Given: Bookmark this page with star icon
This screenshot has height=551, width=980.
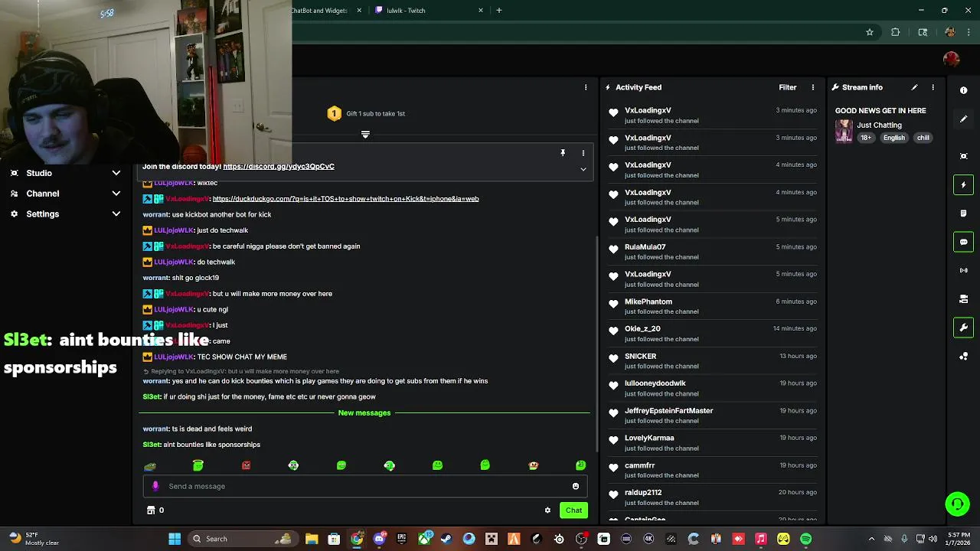Looking at the screenshot, I should [x=870, y=32].
